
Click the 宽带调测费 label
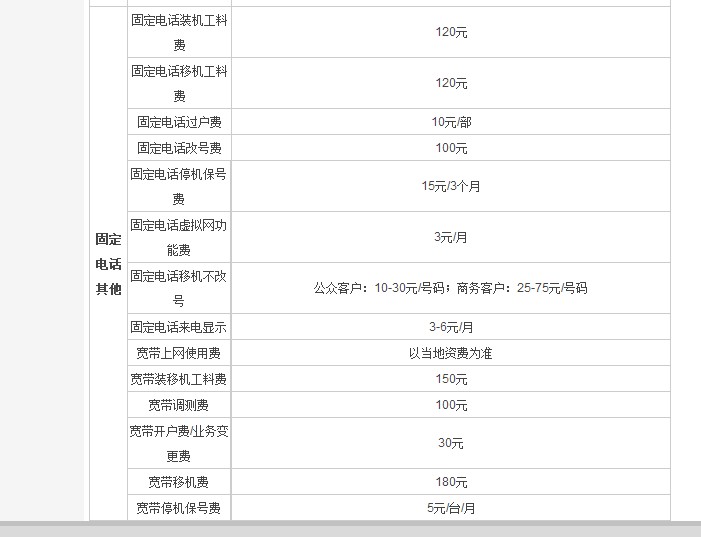[x=178, y=405]
